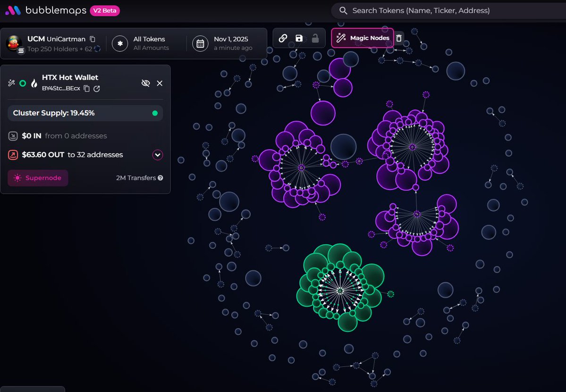Close the HTX Hot Wallet panel
This screenshot has height=392, width=566.
pyautogui.click(x=160, y=83)
